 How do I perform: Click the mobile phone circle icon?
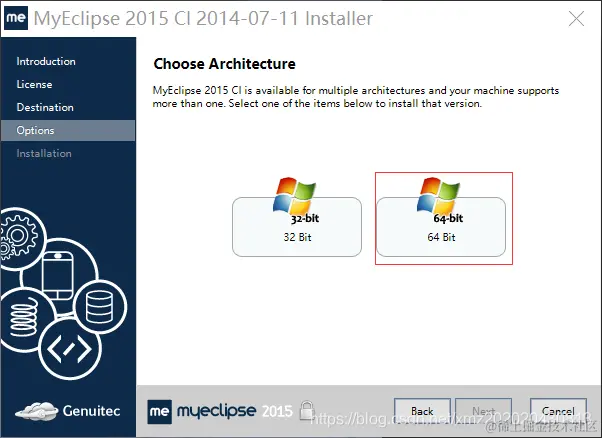[58, 276]
